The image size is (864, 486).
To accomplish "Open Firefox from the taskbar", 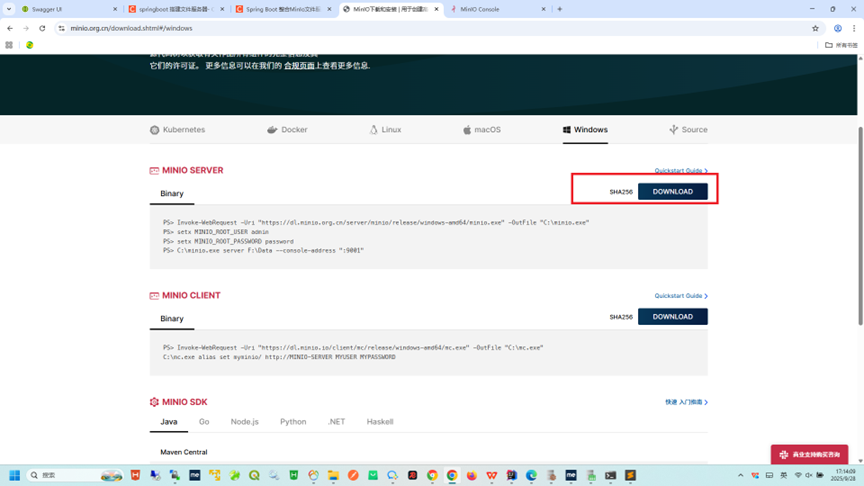I will click(x=472, y=476).
